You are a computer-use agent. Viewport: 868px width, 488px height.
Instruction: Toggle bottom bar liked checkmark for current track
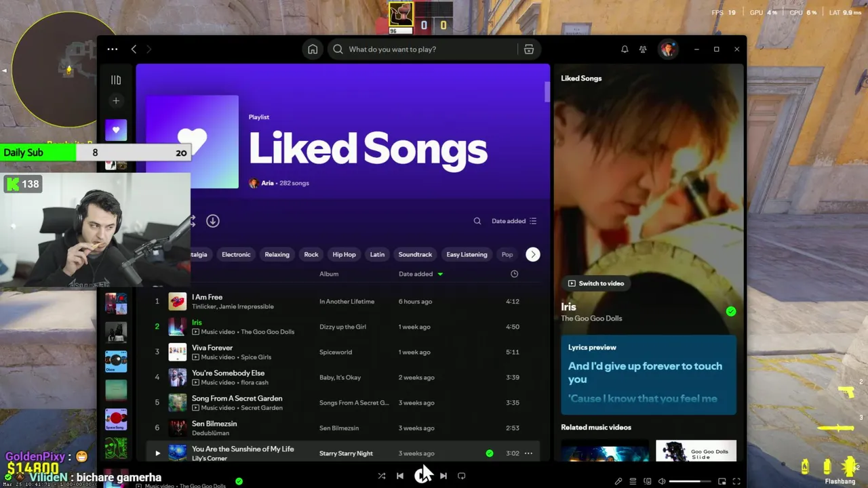click(x=239, y=481)
